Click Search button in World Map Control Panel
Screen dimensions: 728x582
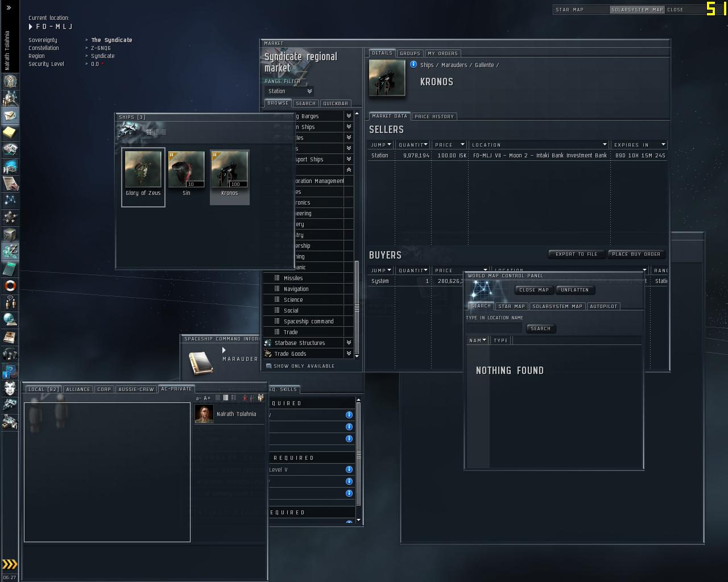click(x=540, y=329)
